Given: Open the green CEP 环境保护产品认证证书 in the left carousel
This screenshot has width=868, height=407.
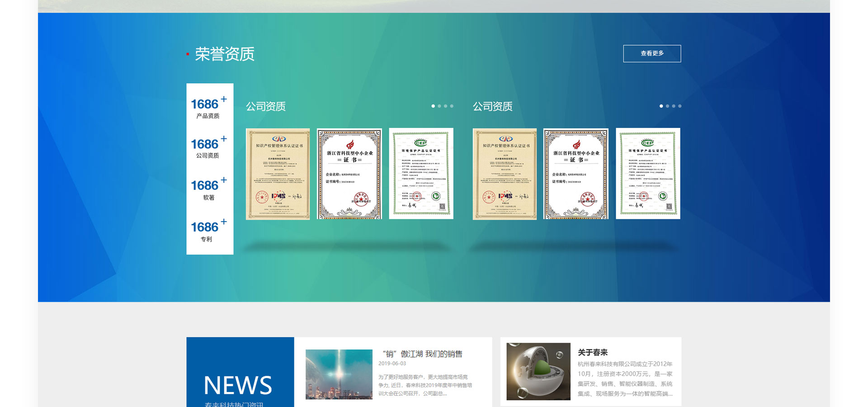Looking at the screenshot, I should pos(421,174).
